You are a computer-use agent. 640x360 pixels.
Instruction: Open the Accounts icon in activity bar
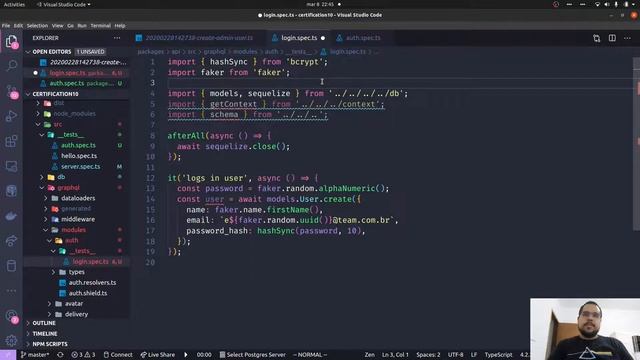pos(11,316)
